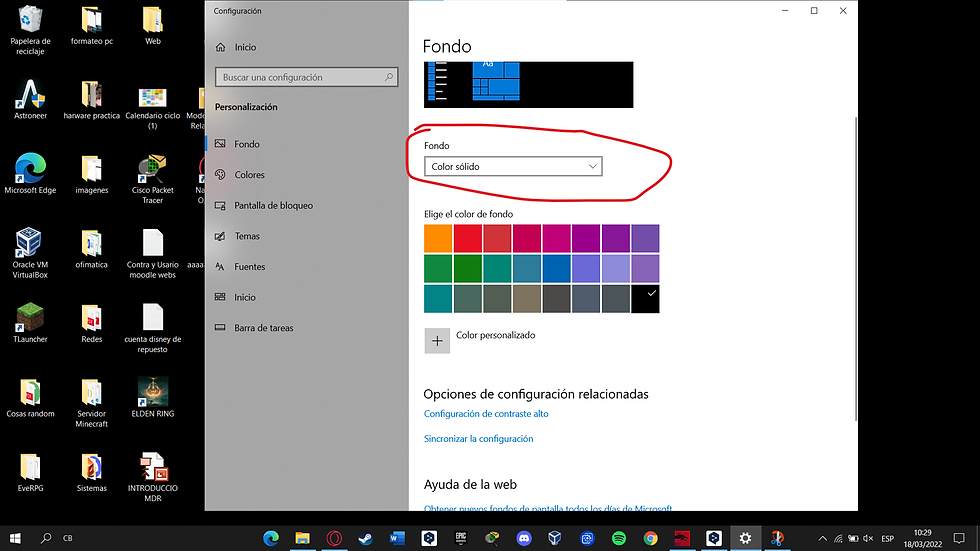Screen dimensions: 980x551
Task: Select the formateo pc folder on the desktop
Action: [x=91, y=26]
